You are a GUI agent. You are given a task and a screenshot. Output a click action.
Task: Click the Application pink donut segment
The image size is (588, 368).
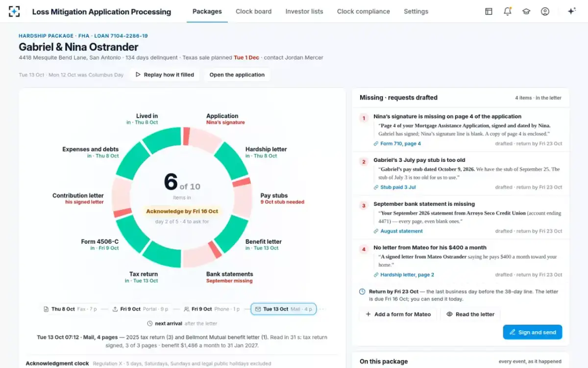205,140
